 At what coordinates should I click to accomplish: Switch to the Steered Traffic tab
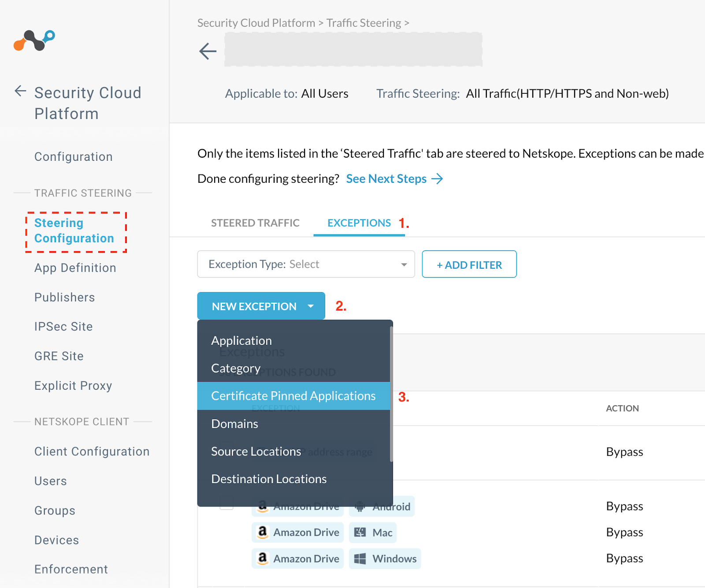click(255, 223)
